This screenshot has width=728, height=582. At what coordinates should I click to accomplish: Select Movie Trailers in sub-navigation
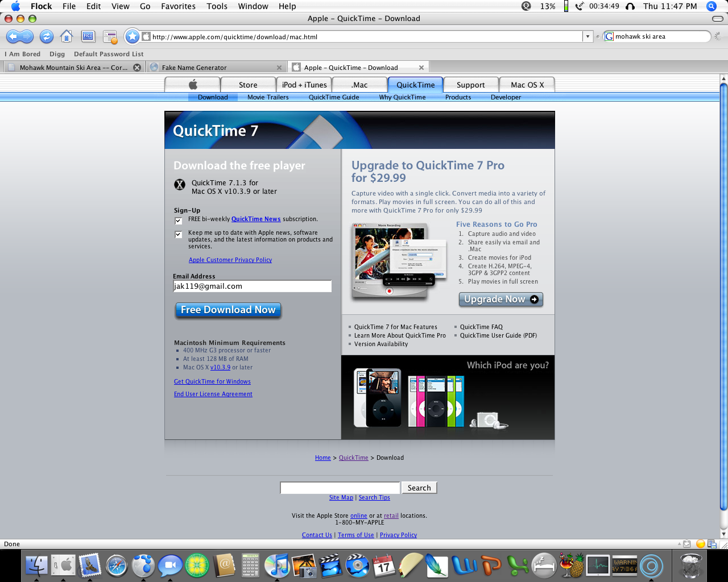pos(268,97)
